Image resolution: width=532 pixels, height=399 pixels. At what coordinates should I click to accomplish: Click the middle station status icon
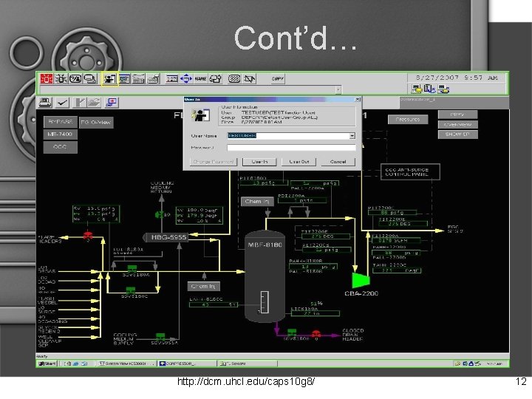(x=429, y=89)
